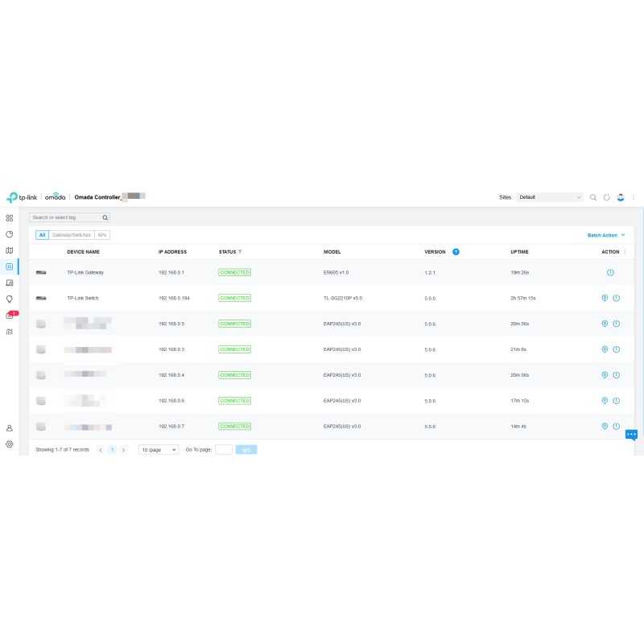Select the APs device tab
The width and height of the screenshot is (644, 644).
101,234
